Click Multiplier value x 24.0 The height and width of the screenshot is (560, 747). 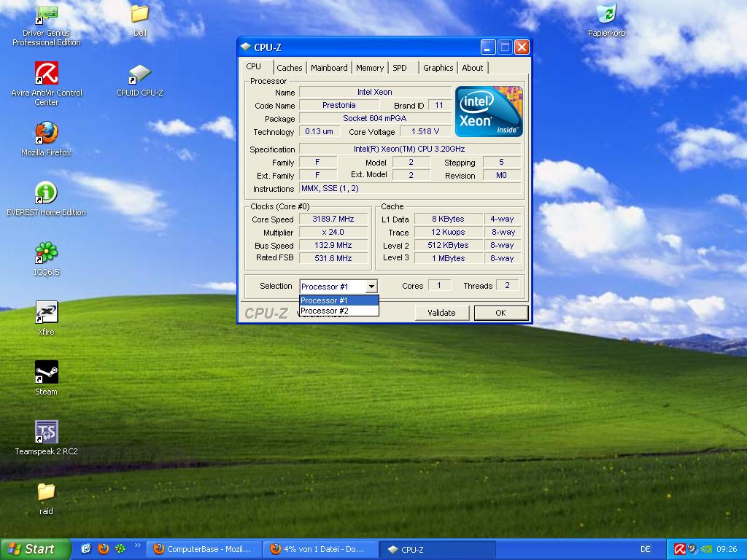coord(333,233)
